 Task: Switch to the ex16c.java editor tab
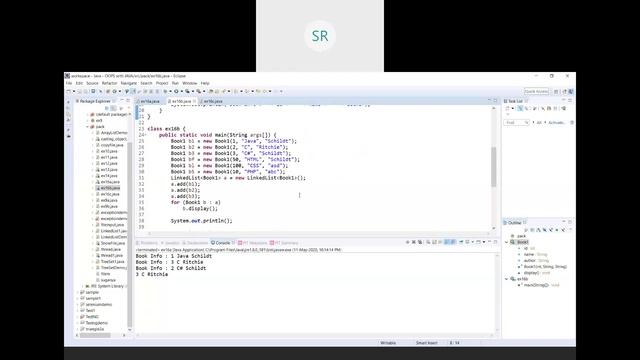(x=213, y=101)
